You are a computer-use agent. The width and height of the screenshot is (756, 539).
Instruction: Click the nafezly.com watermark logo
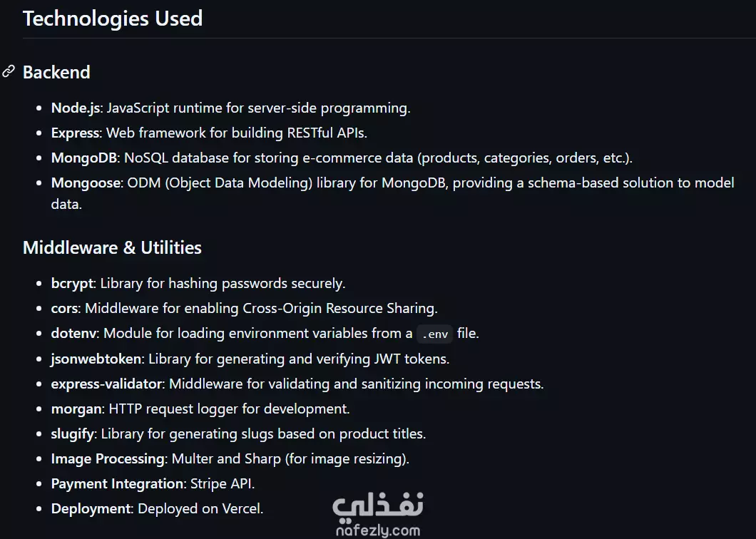(378, 515)
